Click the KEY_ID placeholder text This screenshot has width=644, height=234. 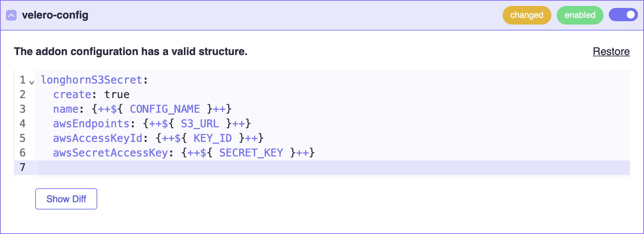pyautogui.click(x=212, y=138)
